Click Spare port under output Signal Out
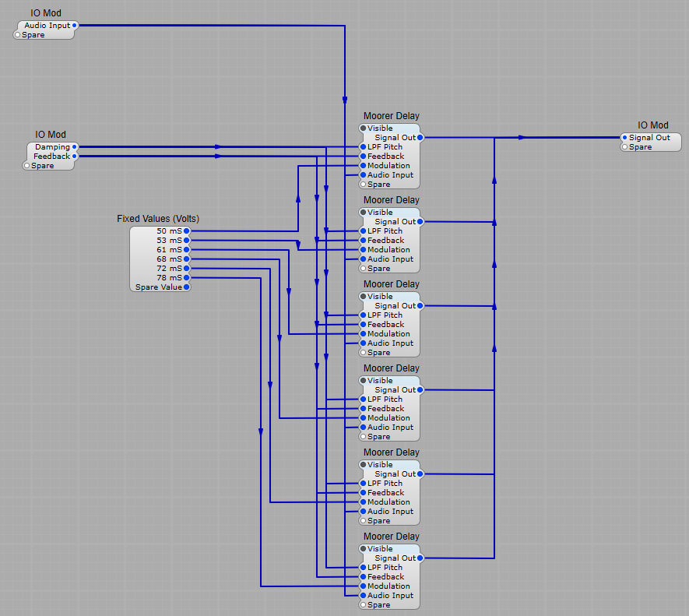689x616 pixels. pos(624,147)
